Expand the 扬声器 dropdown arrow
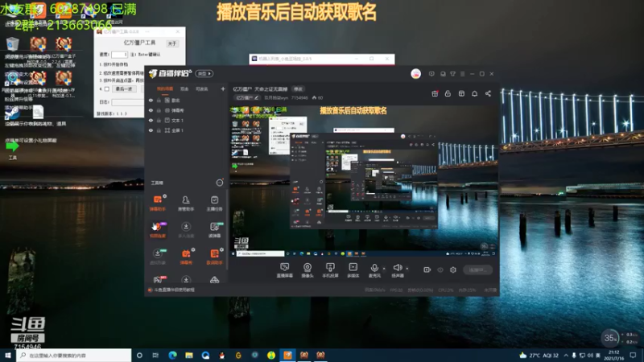Image resolution: width=644 pixels, height=362 pixels. click(x=407, y=269)
